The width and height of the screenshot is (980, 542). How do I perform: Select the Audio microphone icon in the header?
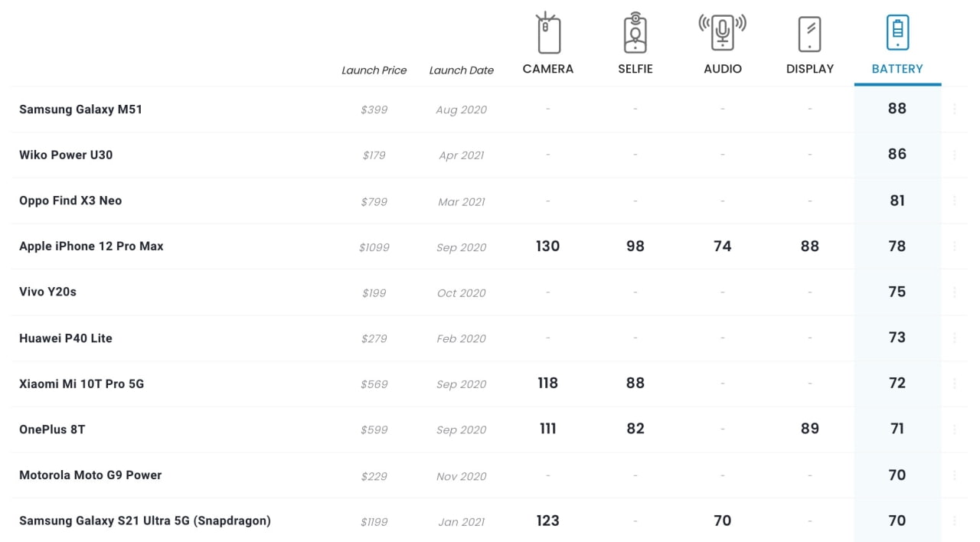(722, 32)
